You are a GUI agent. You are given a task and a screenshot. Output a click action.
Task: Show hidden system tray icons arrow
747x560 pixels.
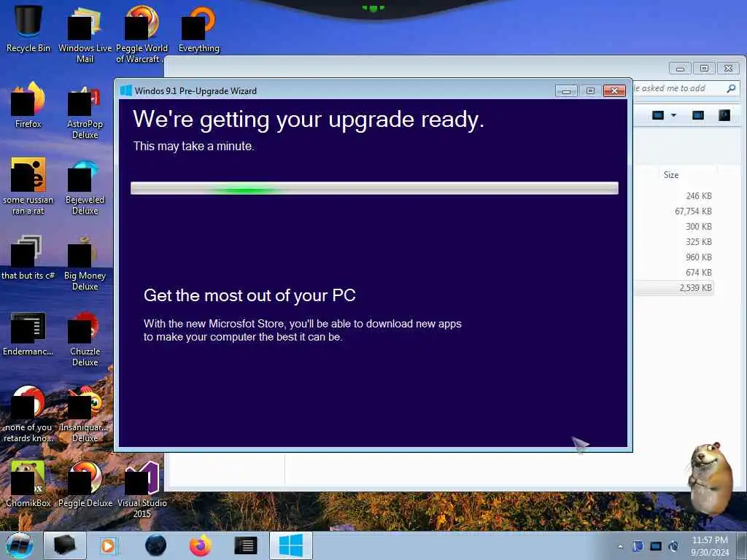pos(620,546)
